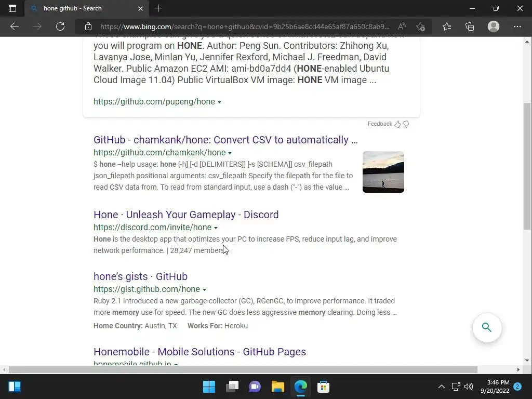This screenshot has width=532, height=399.
Task: Show hidden system tray icons
Action: pyautogui.click(x=441, y=387)
